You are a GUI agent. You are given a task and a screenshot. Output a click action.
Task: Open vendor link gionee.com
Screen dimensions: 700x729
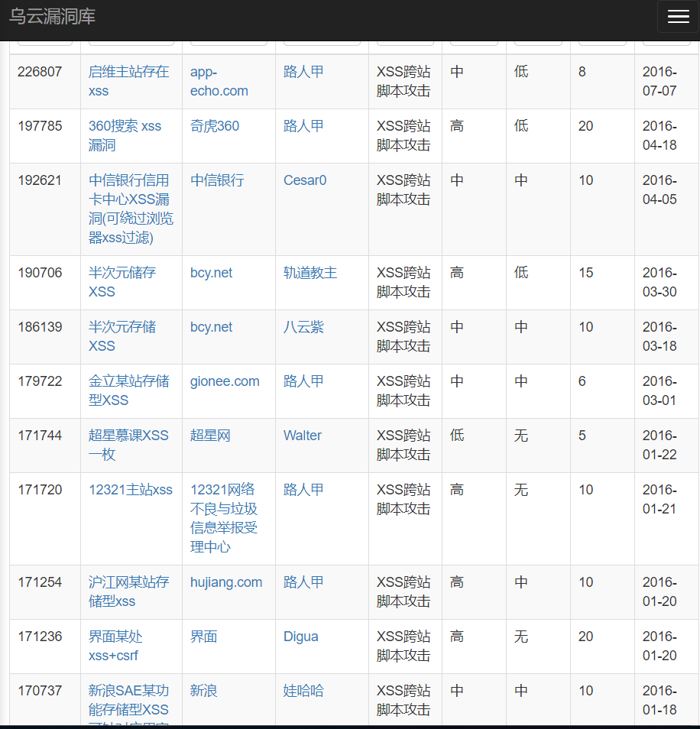(225, 381)
